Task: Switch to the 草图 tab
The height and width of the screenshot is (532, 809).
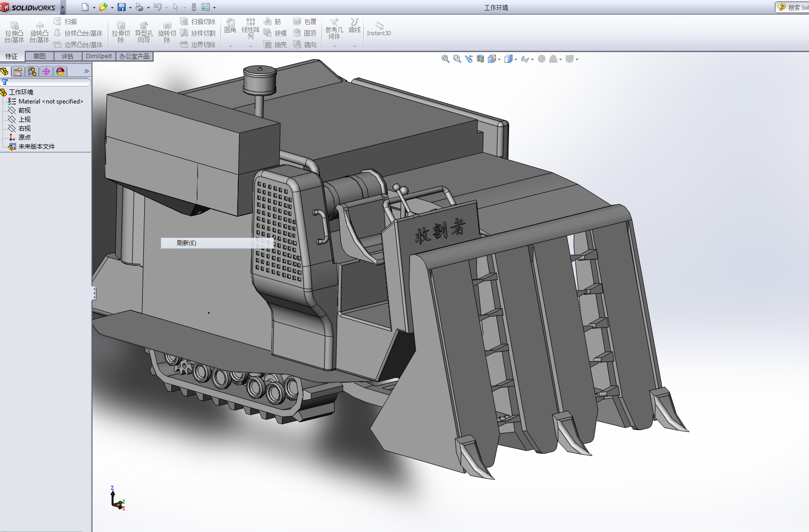Action: 40,56
